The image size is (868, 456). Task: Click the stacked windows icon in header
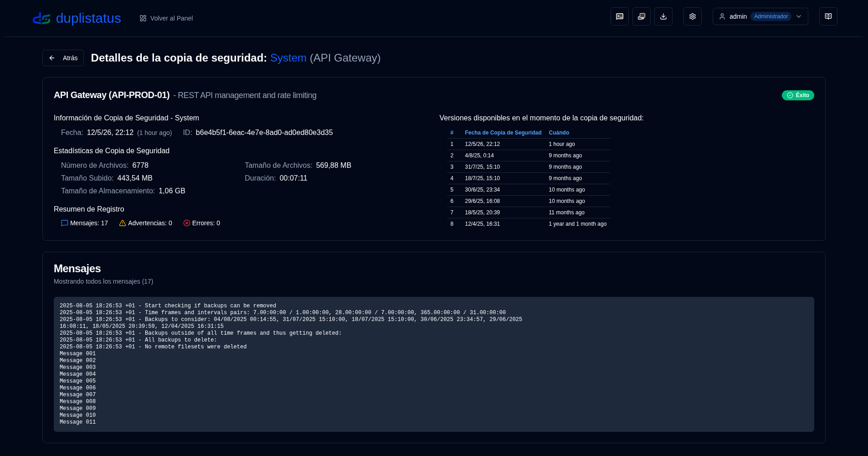click(x=642, y=16)
